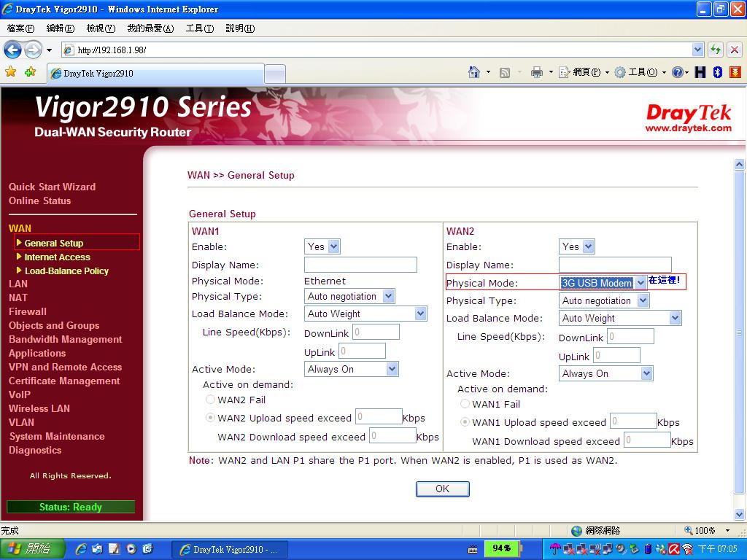Viewport: 747px width, 560px height.
Task: Click Internet Explorer quick launch icon
Action: 81,549
